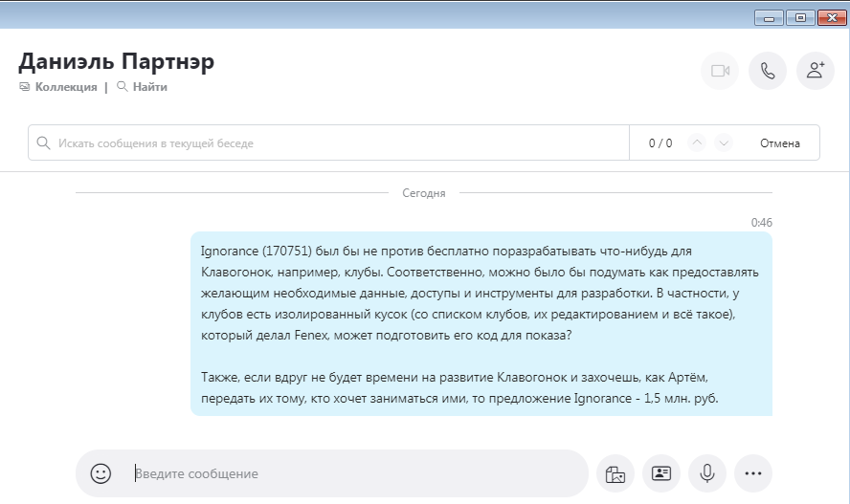850x504 pixels.
Task: Record a voice message with the microphone
Action: pyautogui.click(x=707, y=473)
